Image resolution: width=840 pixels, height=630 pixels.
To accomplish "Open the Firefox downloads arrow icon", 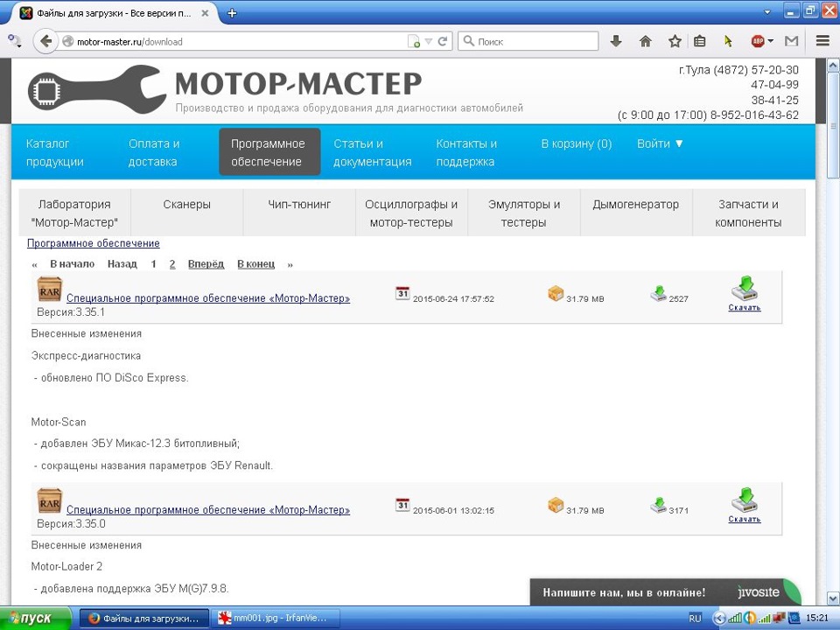I will tap(616, 41).
